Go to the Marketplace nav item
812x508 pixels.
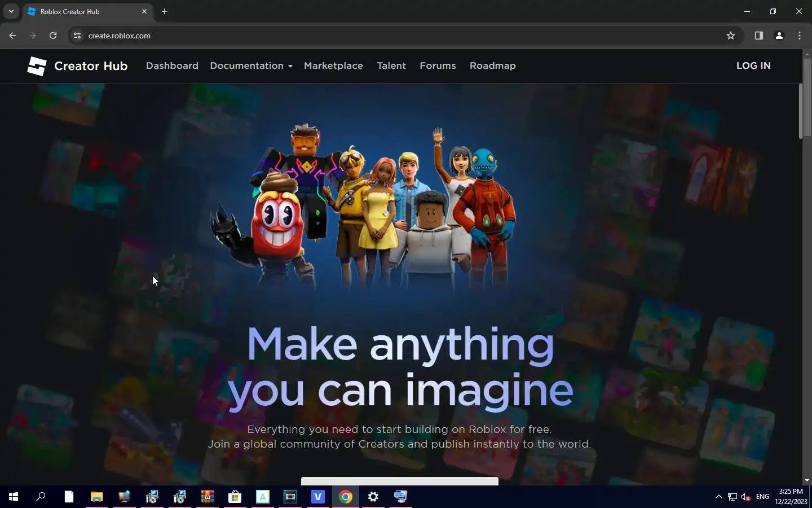pos(333,65)
